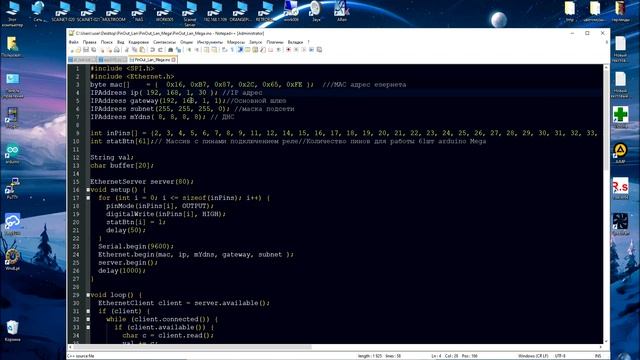
Task: Toggle the Word Wrap toolbar icon
Action: click(224, 50)
